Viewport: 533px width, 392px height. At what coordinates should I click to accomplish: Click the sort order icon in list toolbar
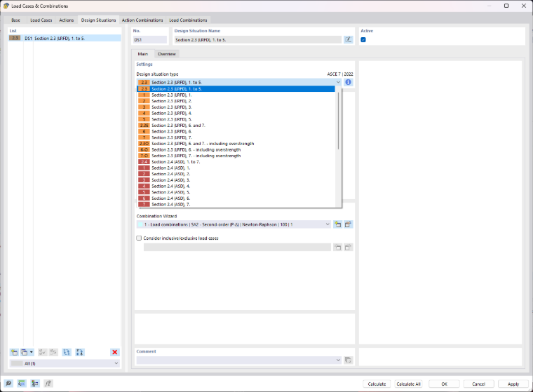[79, 352]
